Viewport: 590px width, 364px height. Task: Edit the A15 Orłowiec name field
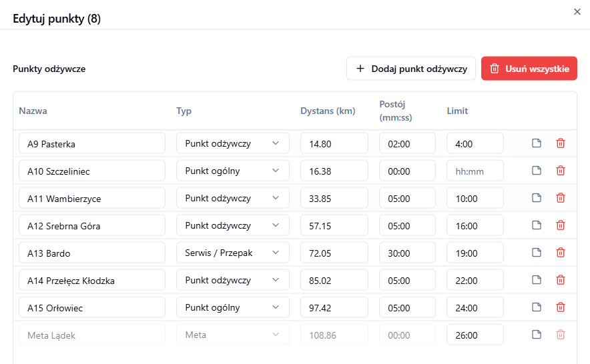point(92,307)
